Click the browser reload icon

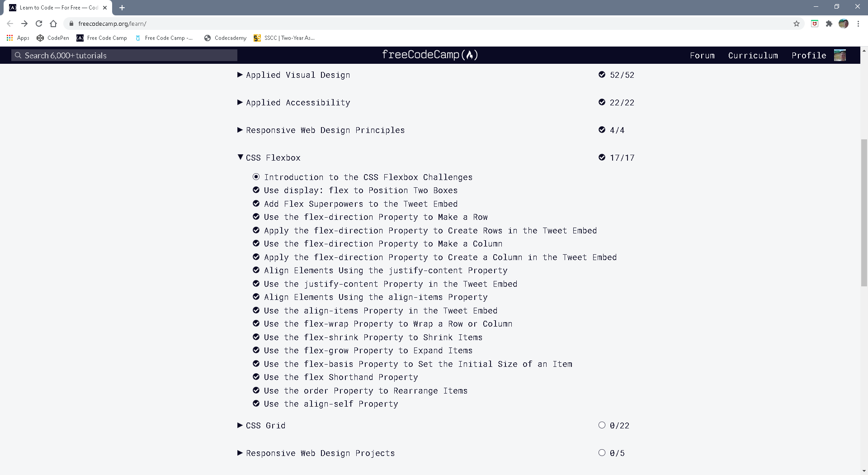(39, 24)
